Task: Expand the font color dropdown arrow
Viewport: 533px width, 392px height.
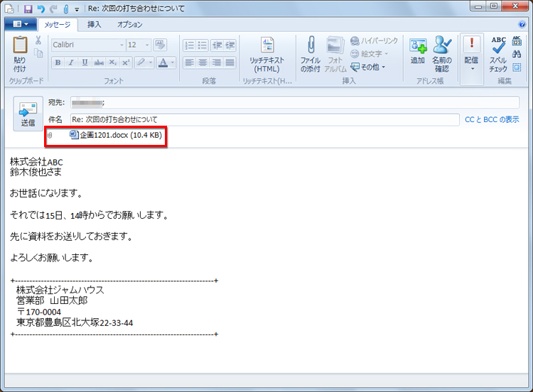Action: click(173, 62)
